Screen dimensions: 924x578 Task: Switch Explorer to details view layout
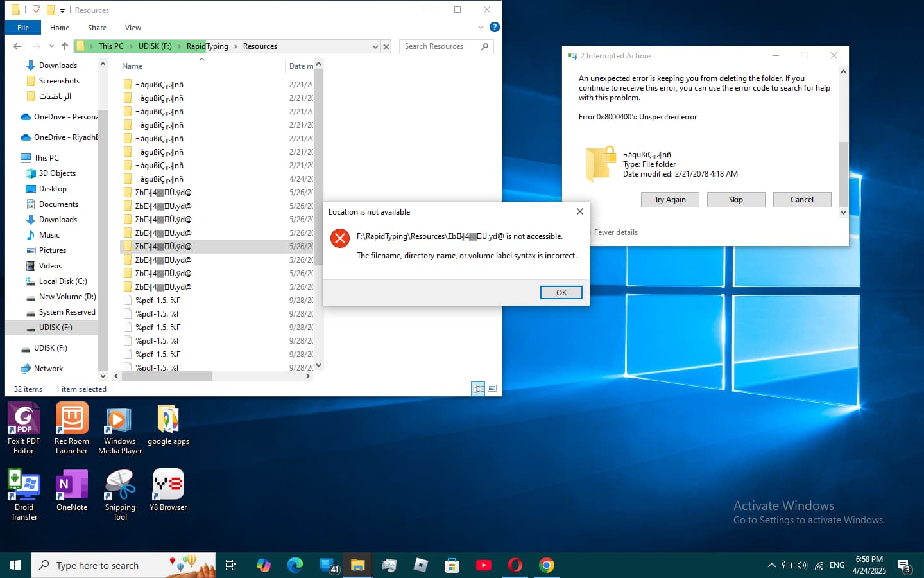(478, 388)
